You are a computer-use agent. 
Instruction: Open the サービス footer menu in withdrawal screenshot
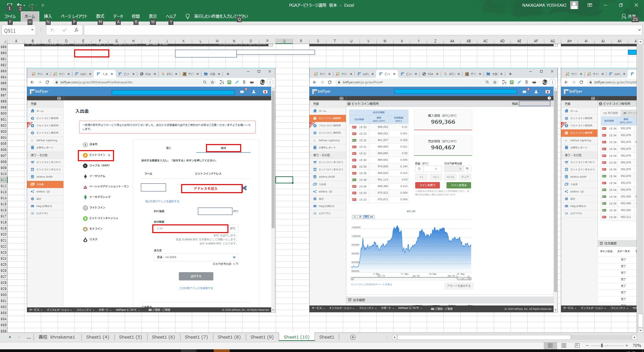pos(35,310)
